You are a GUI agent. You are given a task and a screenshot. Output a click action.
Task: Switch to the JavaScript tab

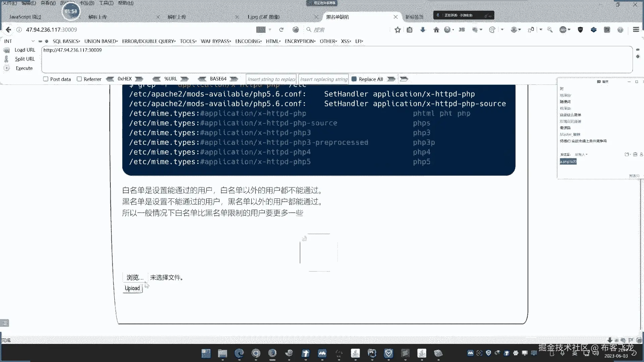click(25, 17)
